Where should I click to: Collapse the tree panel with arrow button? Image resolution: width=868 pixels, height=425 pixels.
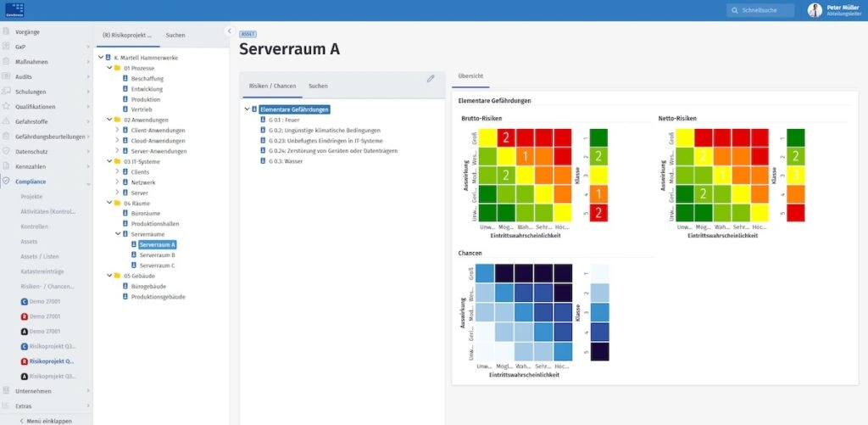[x=230, y=31]
